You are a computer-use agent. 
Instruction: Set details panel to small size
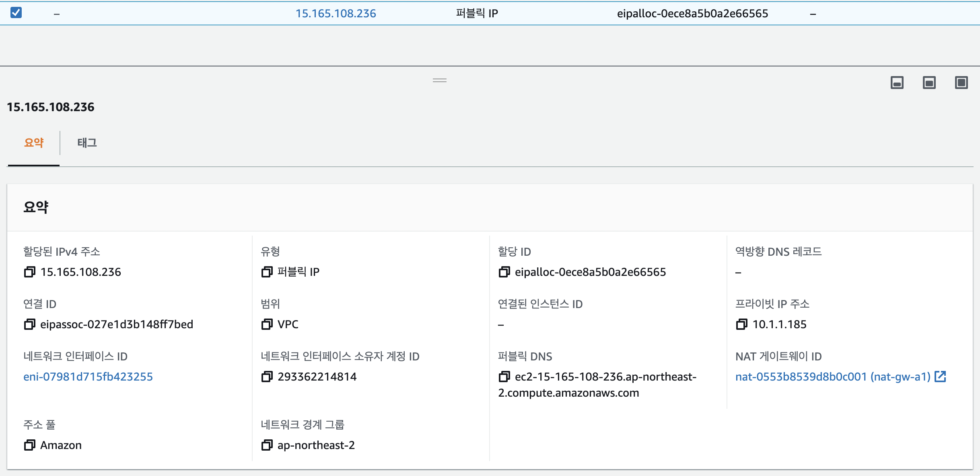tap(897, 83)
